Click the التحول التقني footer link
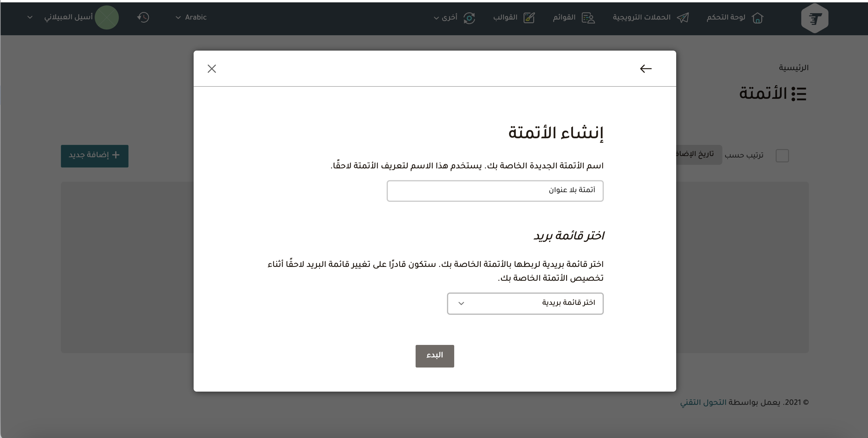The width and height of the screenshot is (868, 438). (703, 402)
